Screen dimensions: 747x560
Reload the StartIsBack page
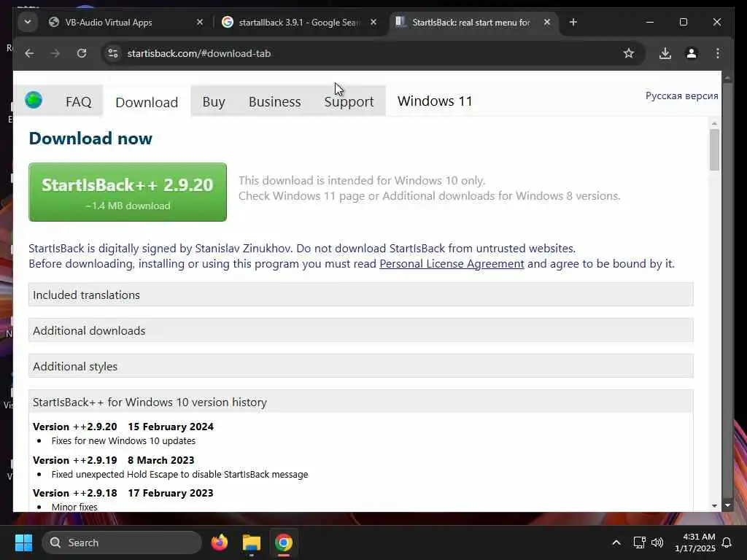(x=82, y=53)
